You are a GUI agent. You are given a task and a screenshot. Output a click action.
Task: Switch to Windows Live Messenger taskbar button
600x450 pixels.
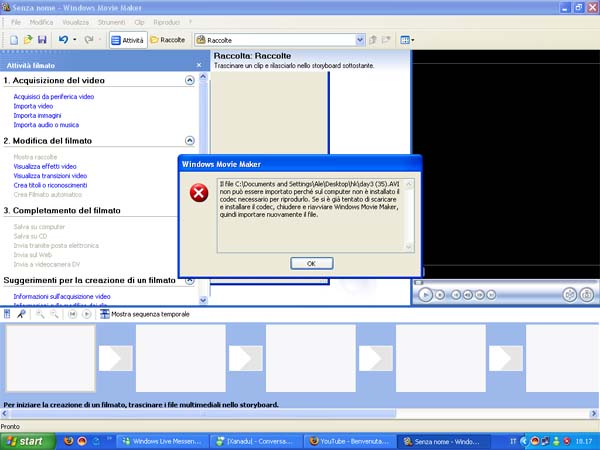(x=162, y=441)
